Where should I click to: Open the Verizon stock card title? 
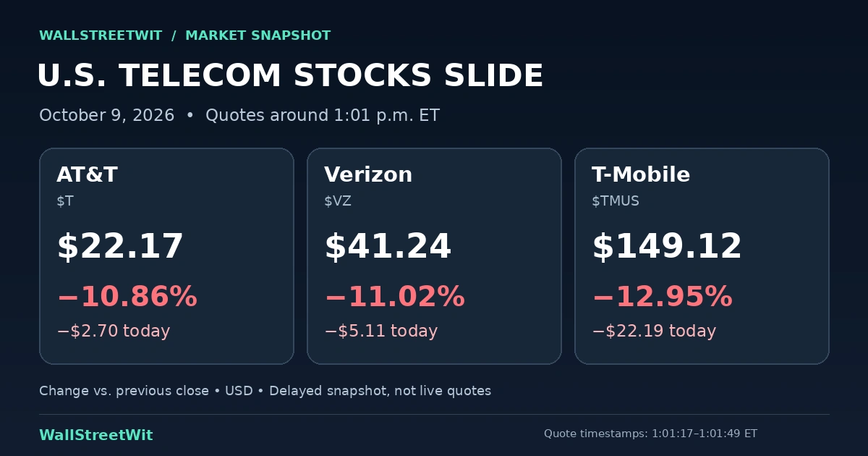pos(368,174)
